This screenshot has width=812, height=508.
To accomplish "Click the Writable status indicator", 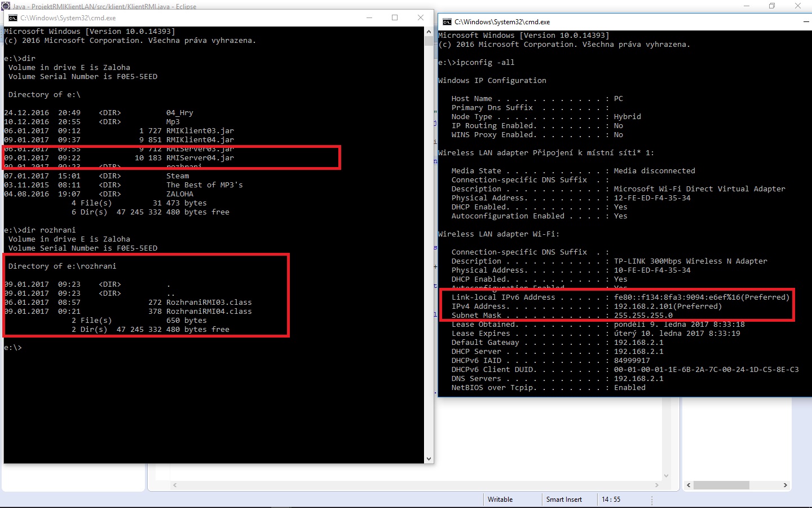I will tap(500, 500).
